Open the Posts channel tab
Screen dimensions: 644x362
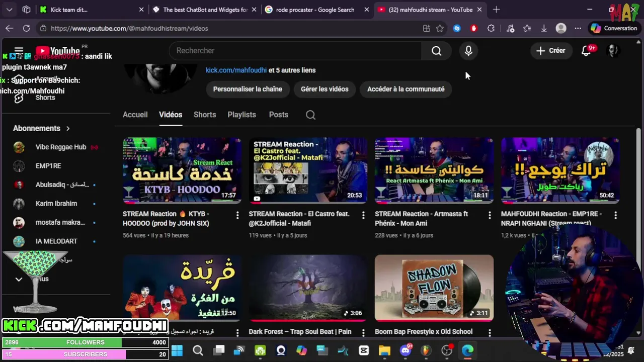(278, 115)
